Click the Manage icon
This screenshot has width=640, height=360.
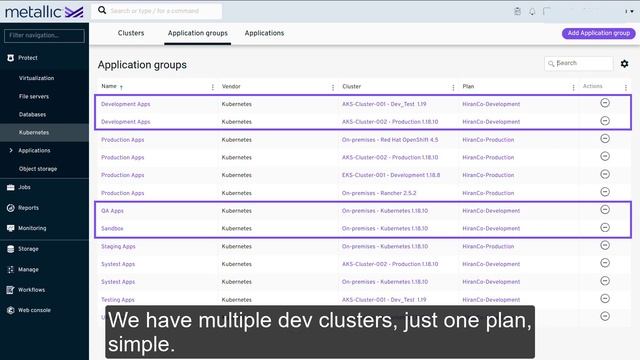coord(11,269)
